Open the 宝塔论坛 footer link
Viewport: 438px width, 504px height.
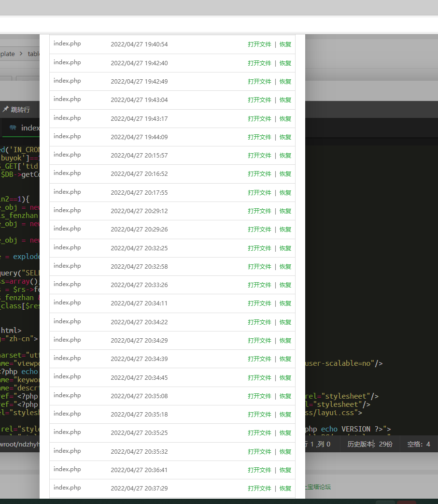pyautogui.click(x=318, y=487)
